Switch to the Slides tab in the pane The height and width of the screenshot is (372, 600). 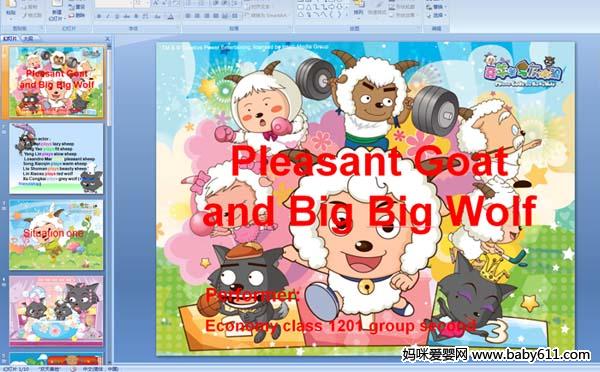point(10,38)
